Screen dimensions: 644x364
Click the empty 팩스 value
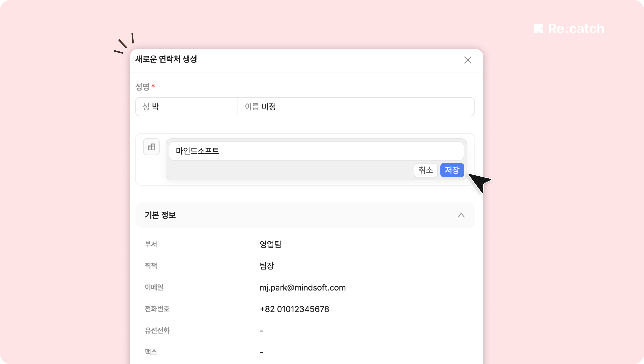click(261, 352)
